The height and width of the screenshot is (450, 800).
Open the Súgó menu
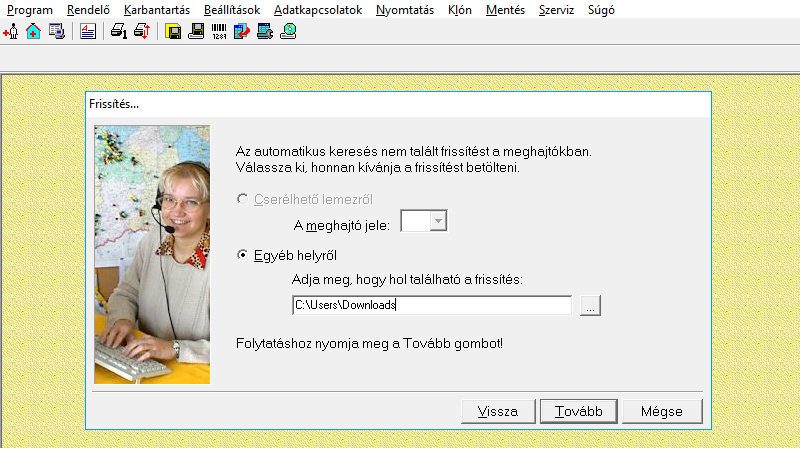(601, 10)
